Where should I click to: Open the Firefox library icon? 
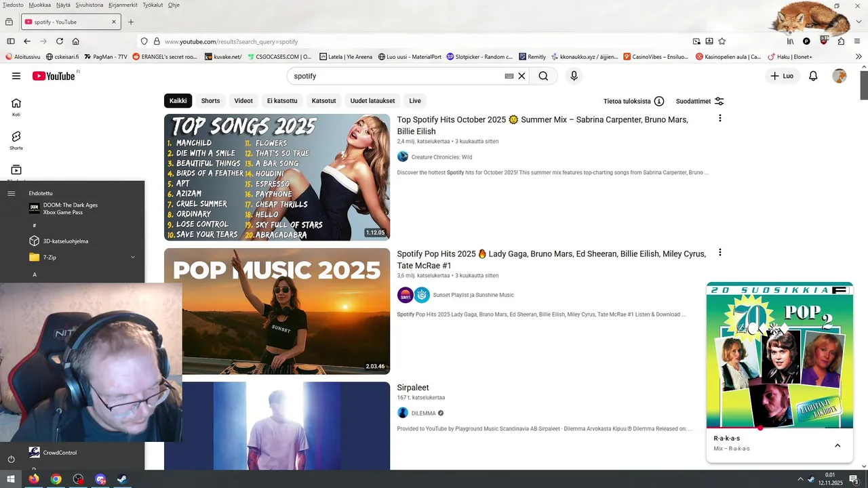pos(790,41)
